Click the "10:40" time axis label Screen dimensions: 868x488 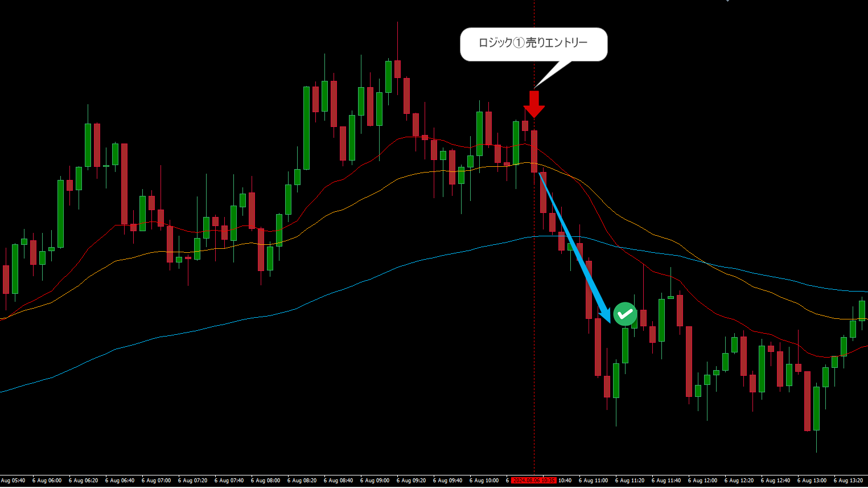565,481
